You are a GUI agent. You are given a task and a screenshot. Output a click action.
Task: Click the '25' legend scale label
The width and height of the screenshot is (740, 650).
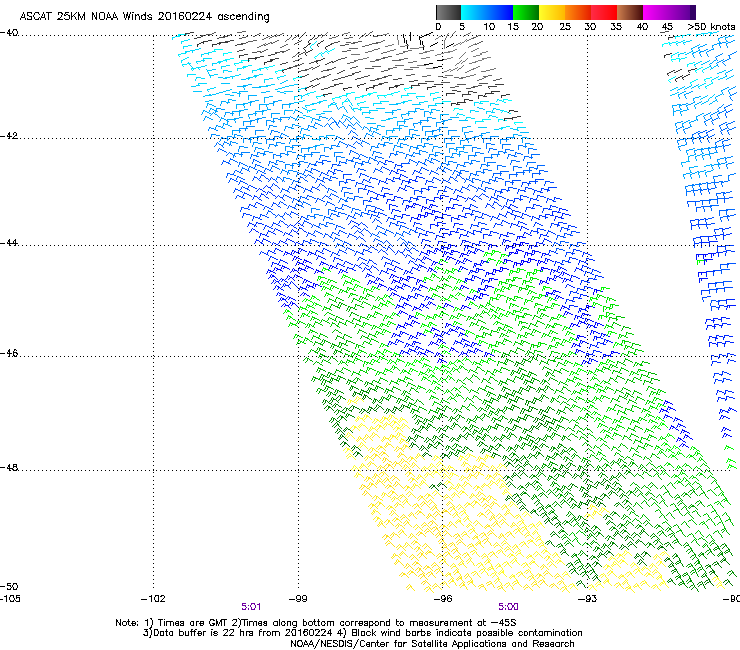(565, 27)
